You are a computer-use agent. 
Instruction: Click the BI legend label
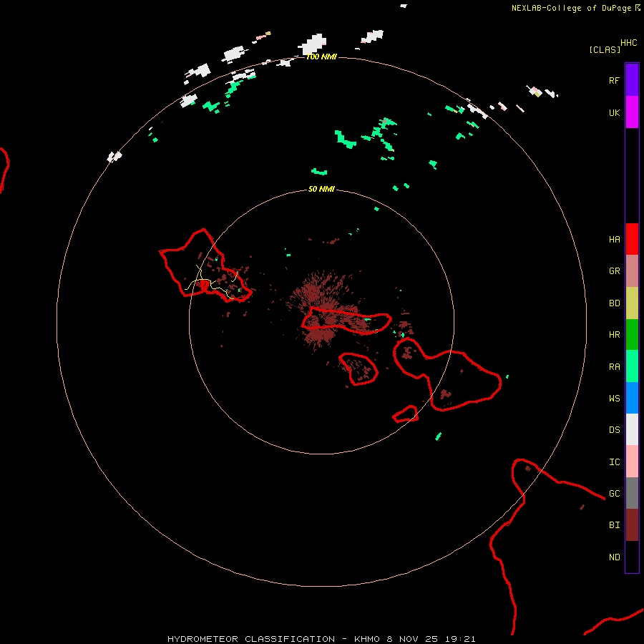[x=614, y=525]
